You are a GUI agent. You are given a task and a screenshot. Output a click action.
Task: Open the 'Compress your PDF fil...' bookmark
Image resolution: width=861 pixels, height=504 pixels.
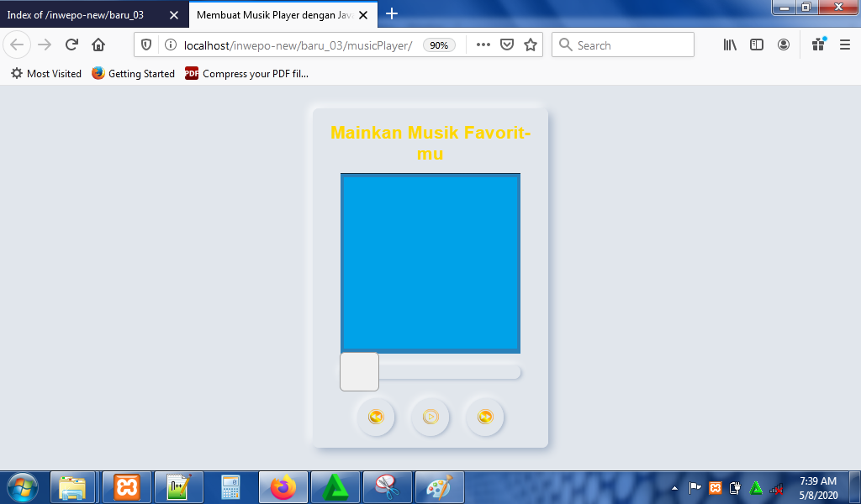coord(246,73)
